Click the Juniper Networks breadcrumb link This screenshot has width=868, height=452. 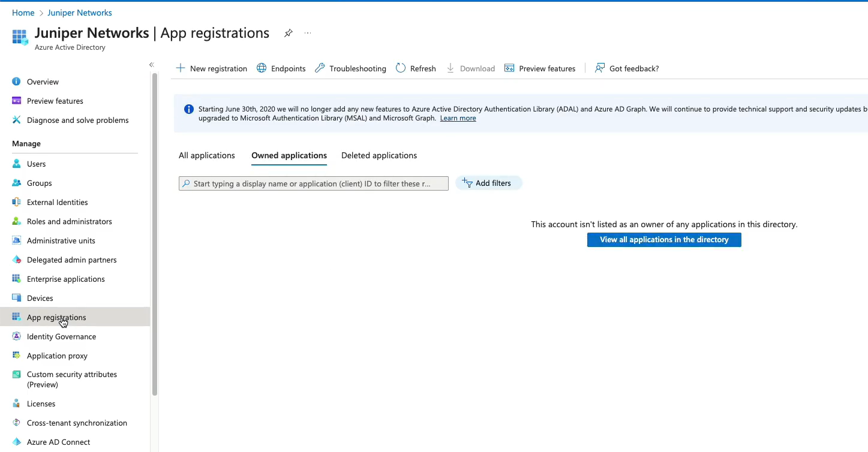(x=80, y=13)
